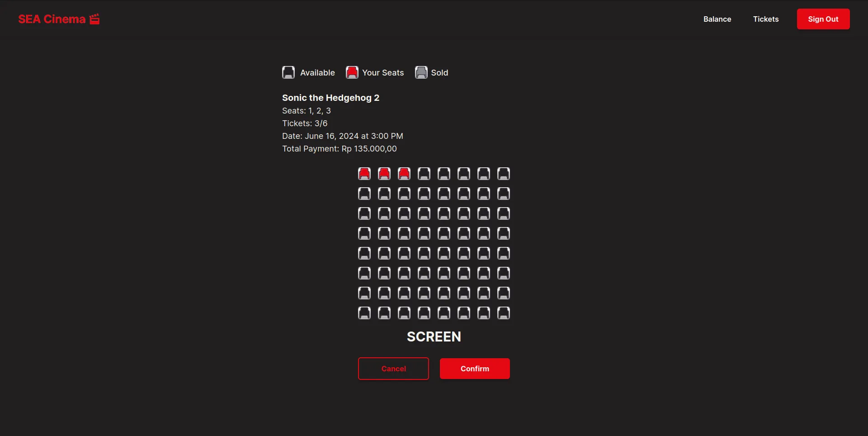Image resolution: width=868 pixels, height=436 pixels.
Task: Open the Tickets page
Action: click(766, 19)
